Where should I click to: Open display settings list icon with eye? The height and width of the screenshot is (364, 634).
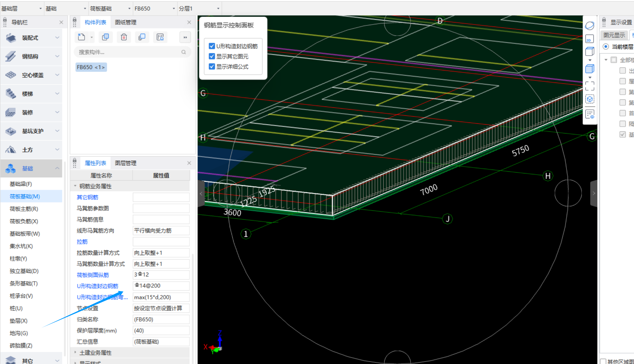tap(589, 114)
